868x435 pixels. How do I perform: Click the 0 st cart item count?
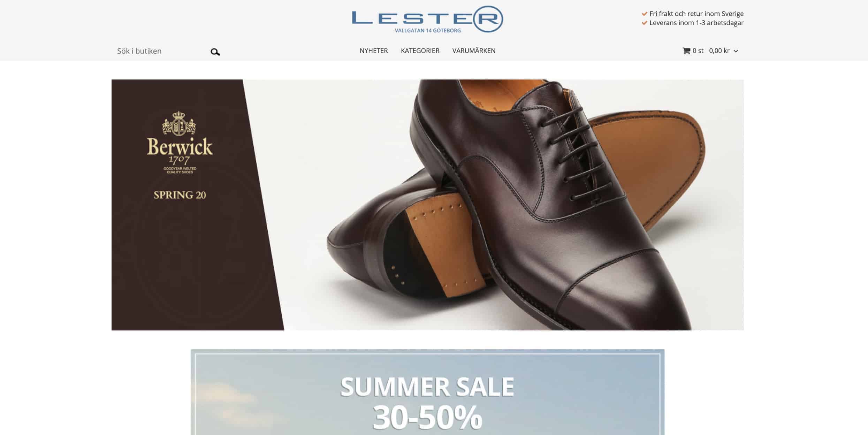coord(698,51)
